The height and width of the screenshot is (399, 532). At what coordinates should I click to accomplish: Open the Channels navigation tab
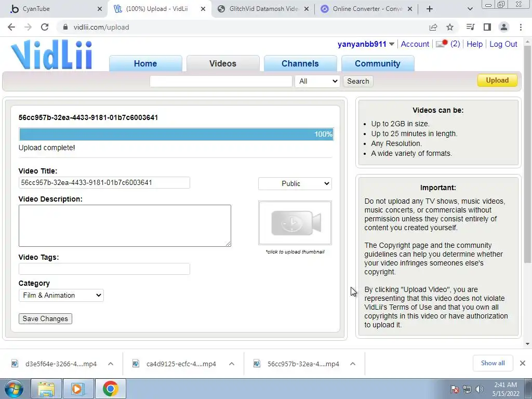click(300, 63)
